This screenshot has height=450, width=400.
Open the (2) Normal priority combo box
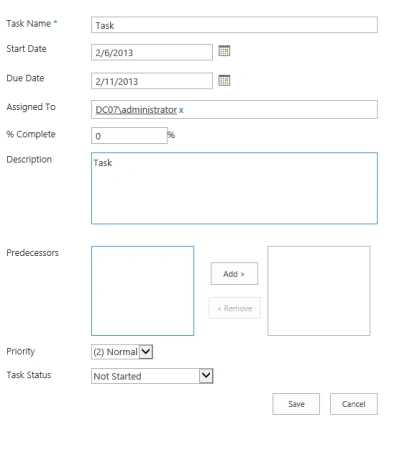[122, 352]
